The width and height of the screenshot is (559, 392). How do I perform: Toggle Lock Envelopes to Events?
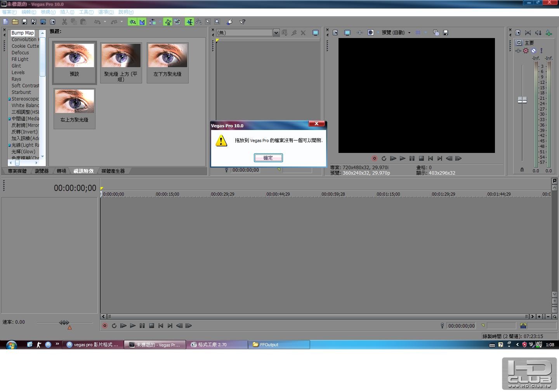coord(168,22)
